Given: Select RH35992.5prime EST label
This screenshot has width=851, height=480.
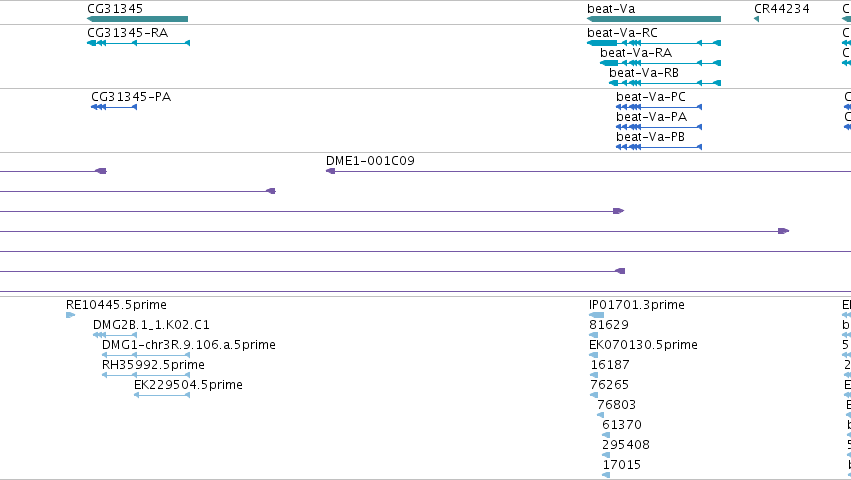Looking at the screenshot, I should coord(153,365).
